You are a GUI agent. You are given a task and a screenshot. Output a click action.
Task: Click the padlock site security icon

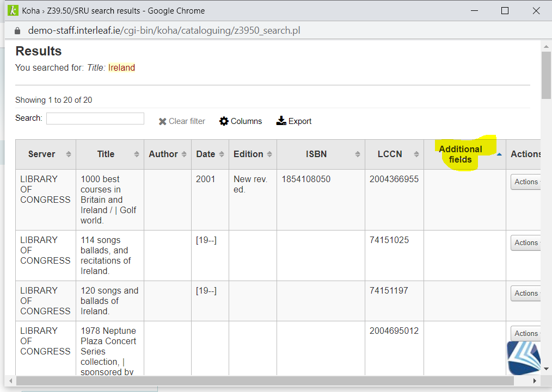pyautogui.click(x=17, y=30)
